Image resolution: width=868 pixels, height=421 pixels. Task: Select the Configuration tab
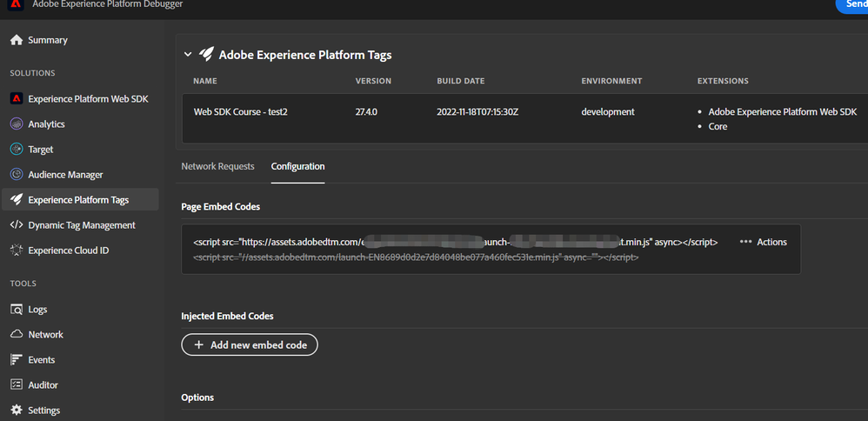coord(297,166)
